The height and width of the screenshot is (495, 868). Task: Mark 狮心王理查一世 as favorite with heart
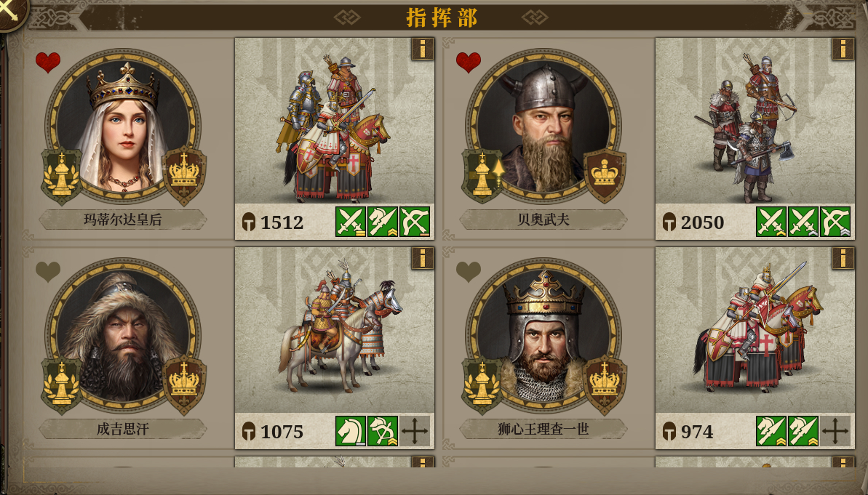469,272
